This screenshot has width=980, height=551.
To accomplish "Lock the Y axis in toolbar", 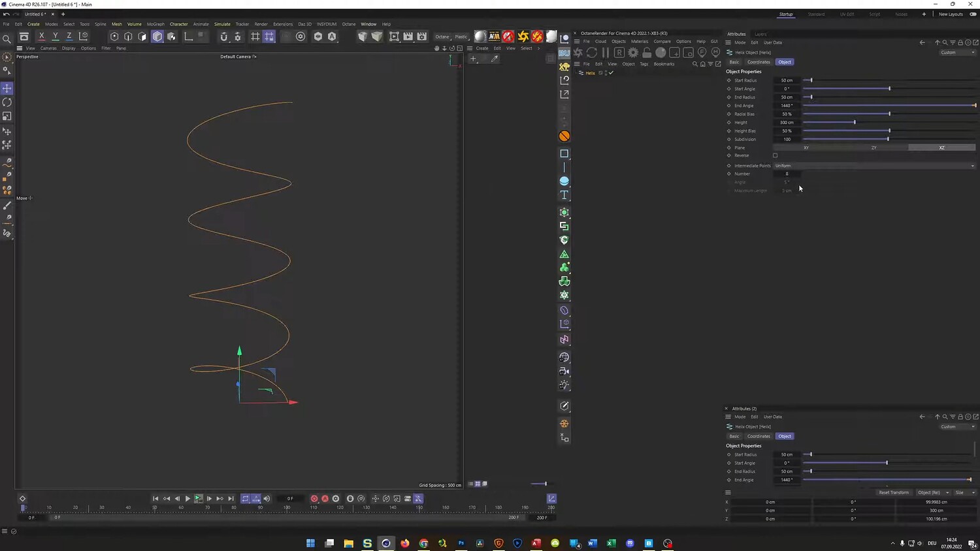I will [x=56, y=37].
